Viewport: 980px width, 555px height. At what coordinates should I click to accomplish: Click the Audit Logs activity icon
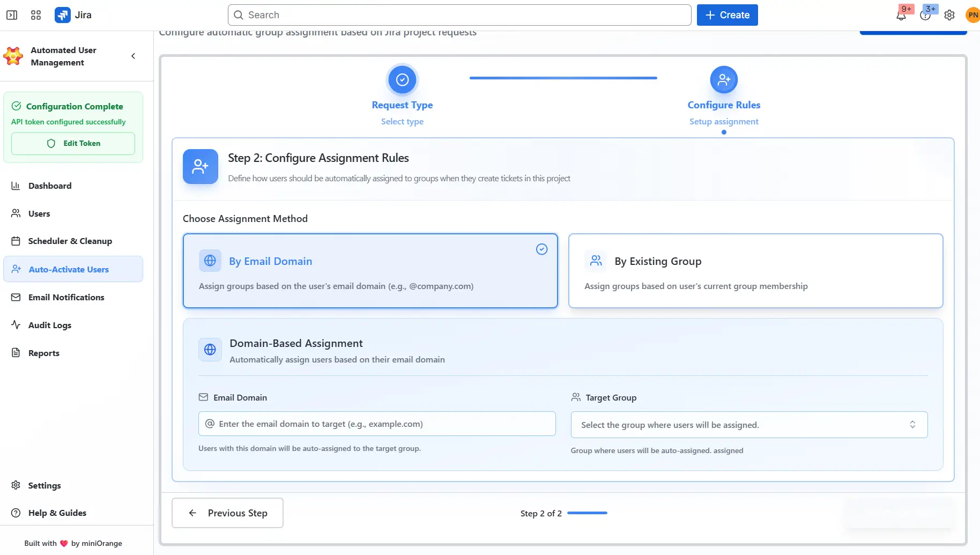pos(16,325)
